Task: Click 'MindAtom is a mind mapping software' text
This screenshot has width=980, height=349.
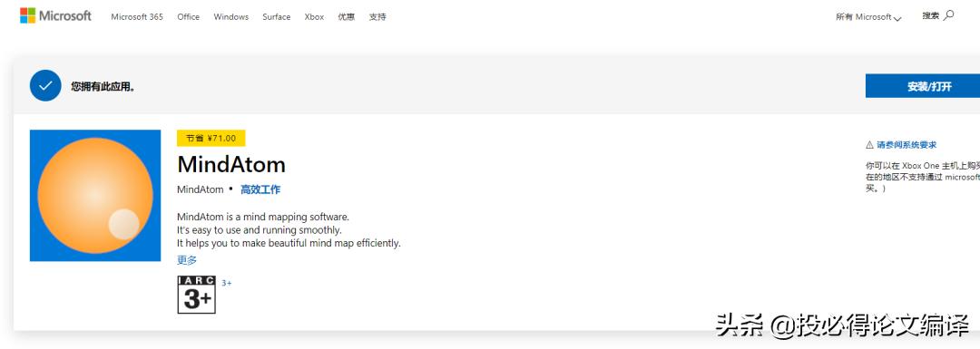Action: 263,218
